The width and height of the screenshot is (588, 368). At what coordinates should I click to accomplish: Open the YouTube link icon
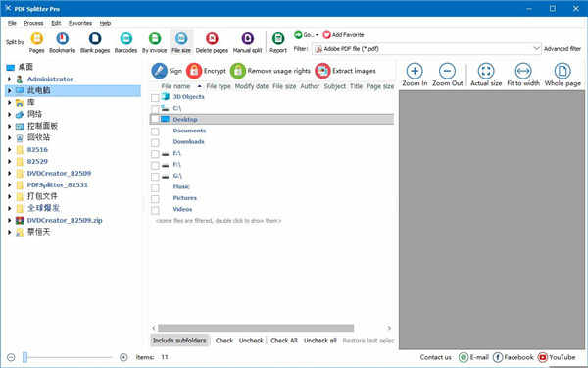tap(542, 357)
